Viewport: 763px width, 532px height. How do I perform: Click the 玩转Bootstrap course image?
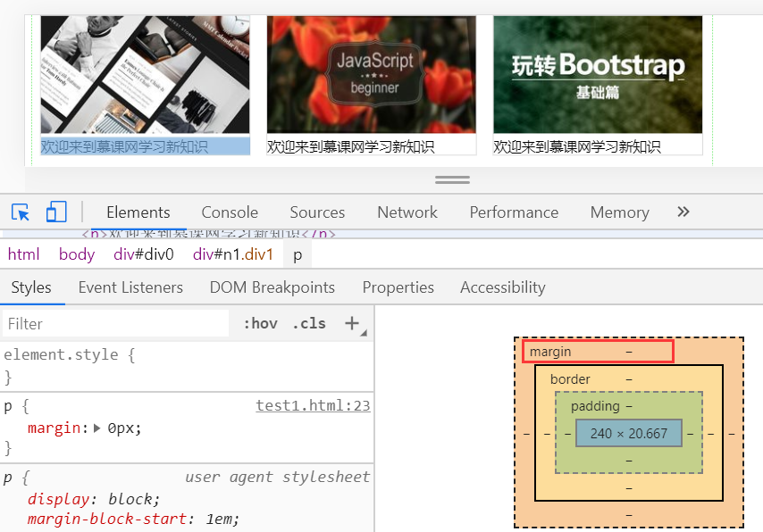click(598, 74)
